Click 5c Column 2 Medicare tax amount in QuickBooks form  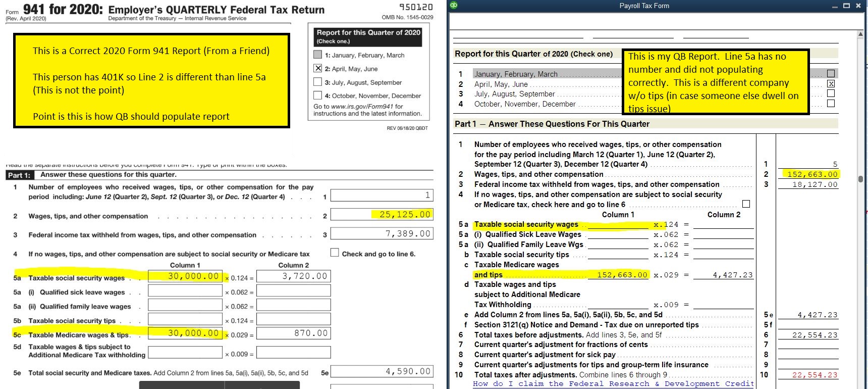(723, 275)
